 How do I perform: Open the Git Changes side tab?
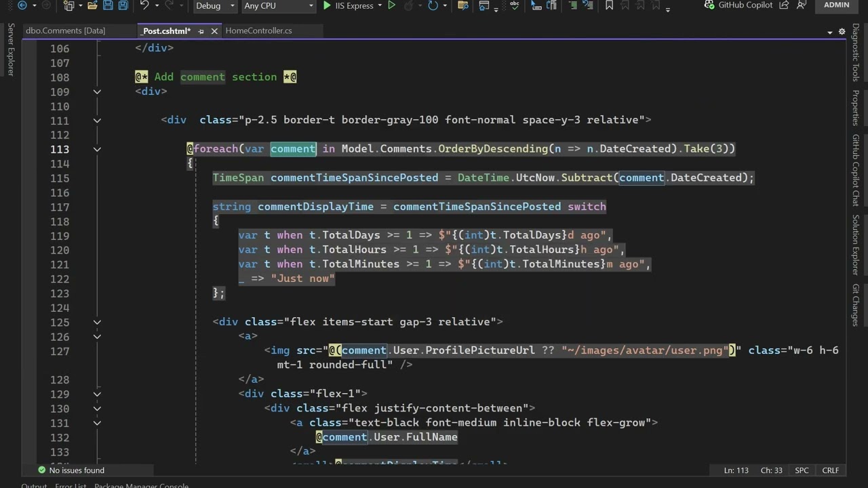(856, 304)
